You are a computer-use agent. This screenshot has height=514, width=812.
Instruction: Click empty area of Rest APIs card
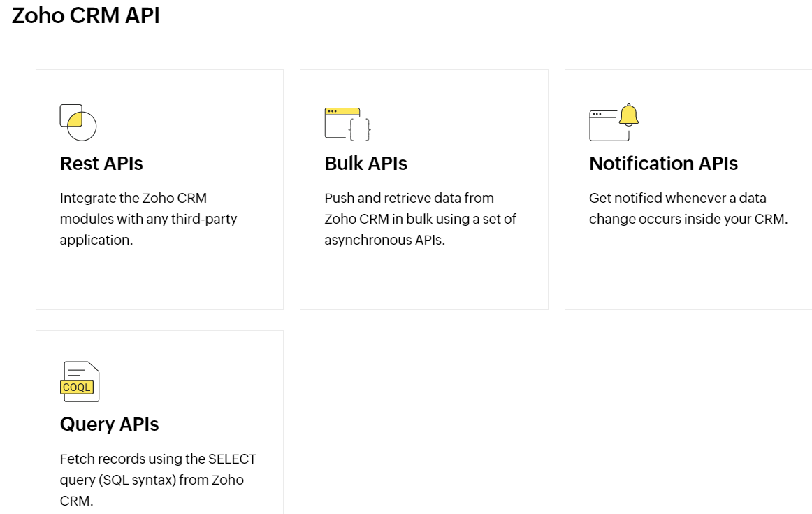(159, 280)
